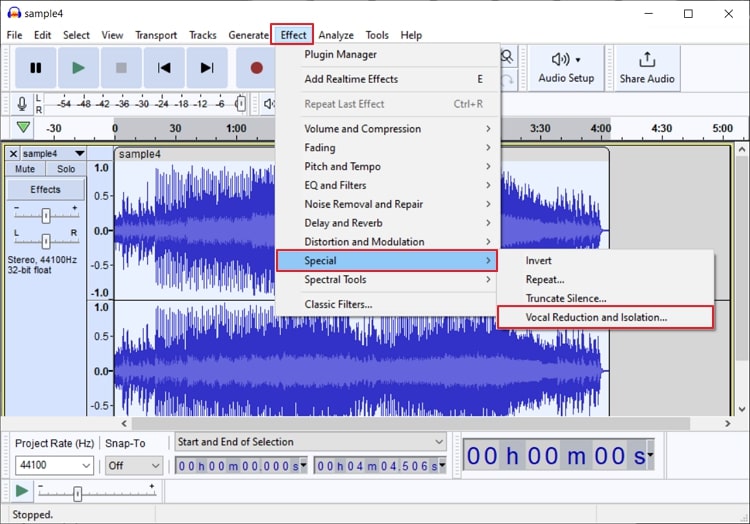
Task: Click Play-at-Speed green button at bottom
Action: (21, 491)
